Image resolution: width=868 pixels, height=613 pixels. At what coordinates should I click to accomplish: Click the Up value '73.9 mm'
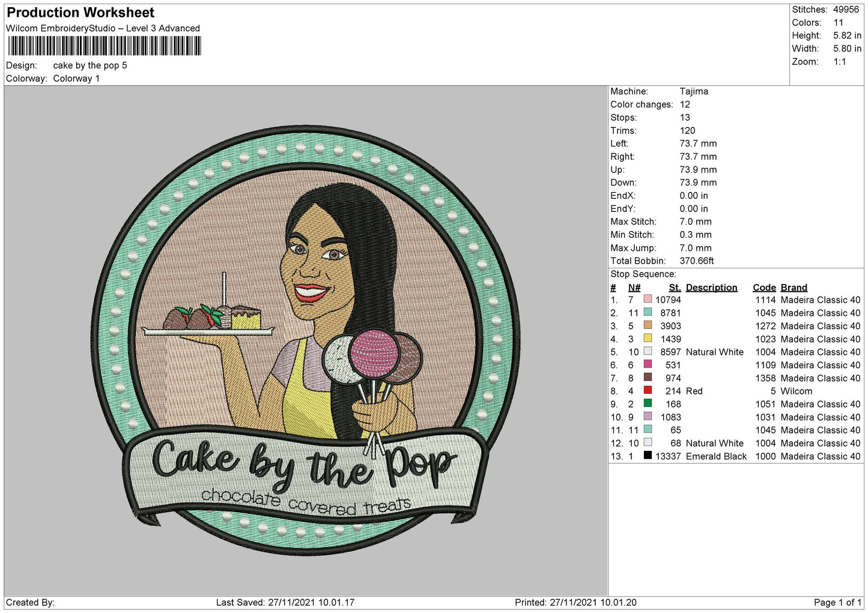[x=698, y=169]
